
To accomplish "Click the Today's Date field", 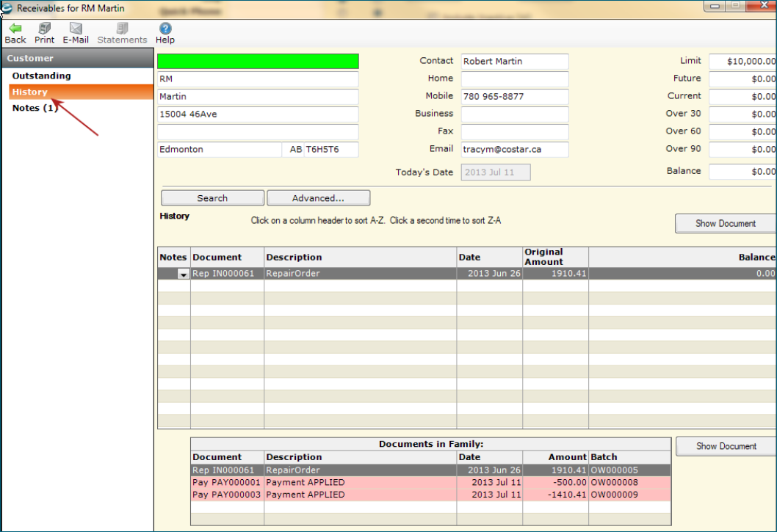I will click(x=496, y=172).
